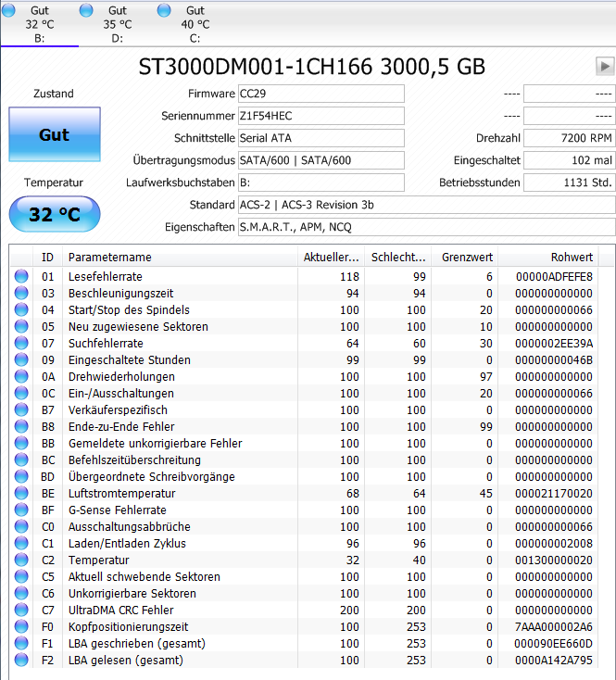Viewport: 616px width, 680px height.
Task: Click status icon of Befehlszeitüberschreitung row
Action: [21, 460]
